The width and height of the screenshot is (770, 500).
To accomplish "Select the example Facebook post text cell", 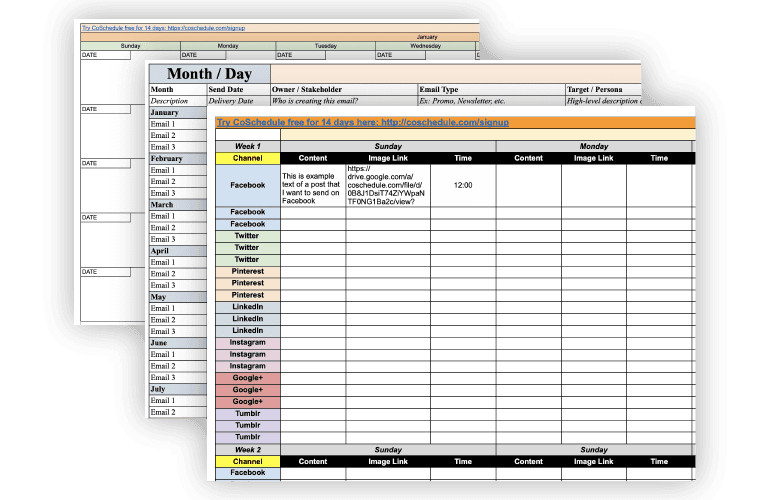I will coord(312,186).
